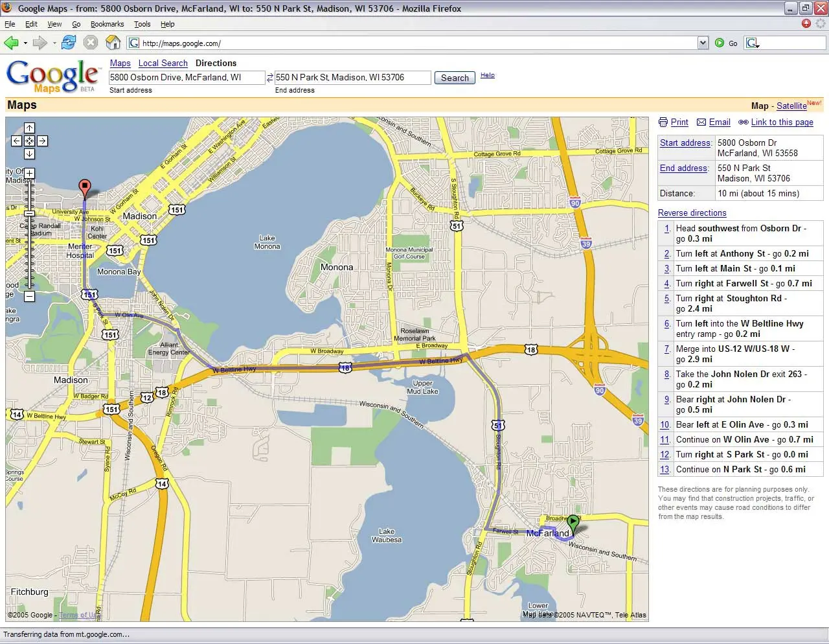Viewport: 829px width, 644px height.
Task: Swap start and end addresses icon
Action: [270, 78]
